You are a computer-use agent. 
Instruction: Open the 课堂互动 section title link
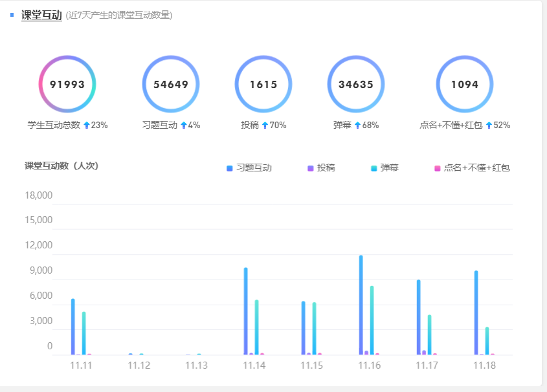coord(41,15)
